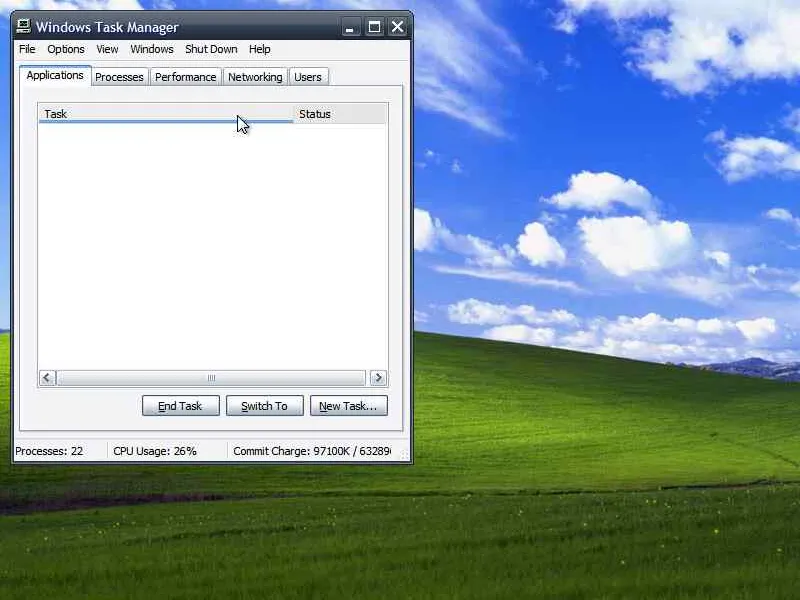Click the CPU Usage: 26% status text
This screenshot has width=800, height=600.
(155, 451)
